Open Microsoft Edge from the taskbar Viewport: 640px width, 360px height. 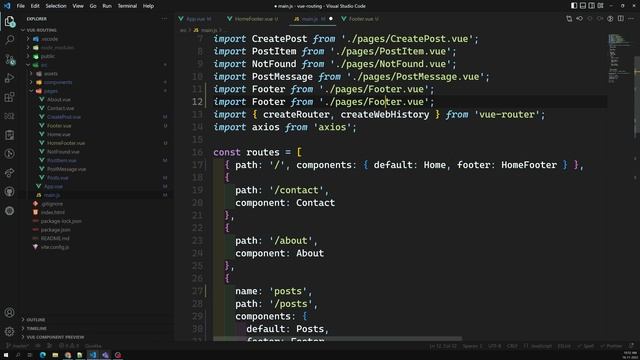coord(42,355)
